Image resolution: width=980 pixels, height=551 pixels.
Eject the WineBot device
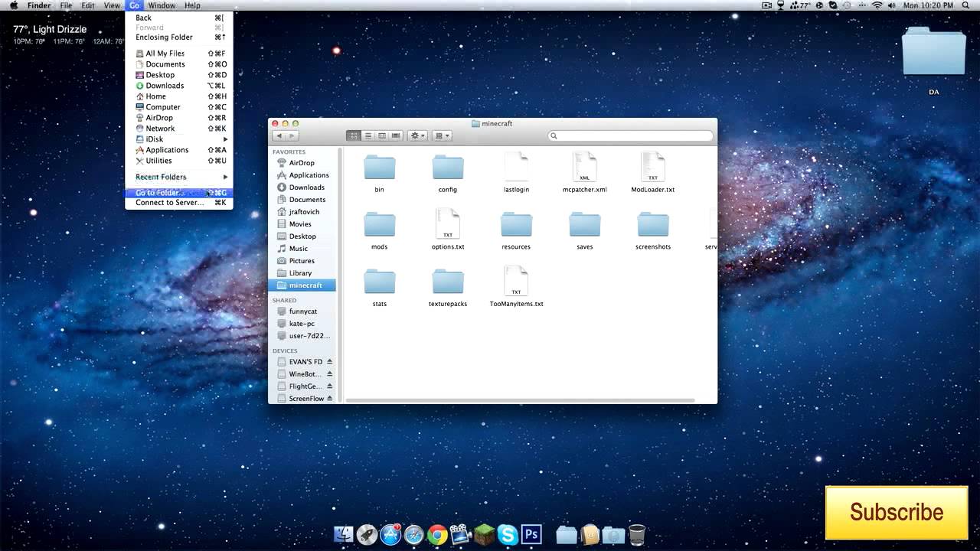click(x=330, y=373)
